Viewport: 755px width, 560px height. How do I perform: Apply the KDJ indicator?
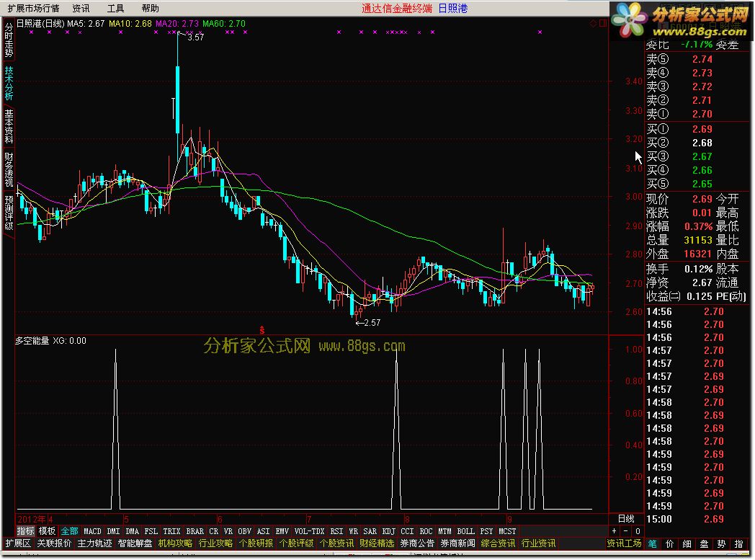[388, 531]
